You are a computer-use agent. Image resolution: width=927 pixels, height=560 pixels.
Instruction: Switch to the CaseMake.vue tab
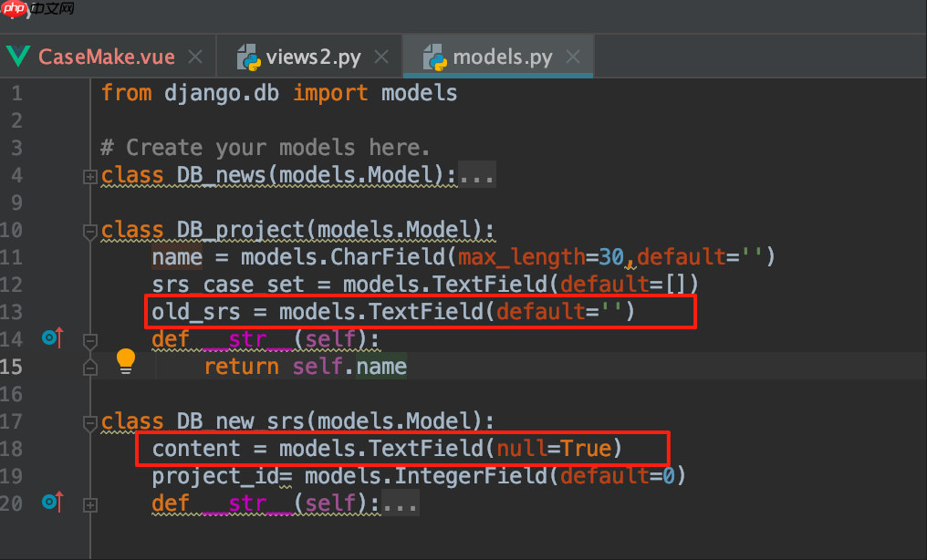click(106, 57)
